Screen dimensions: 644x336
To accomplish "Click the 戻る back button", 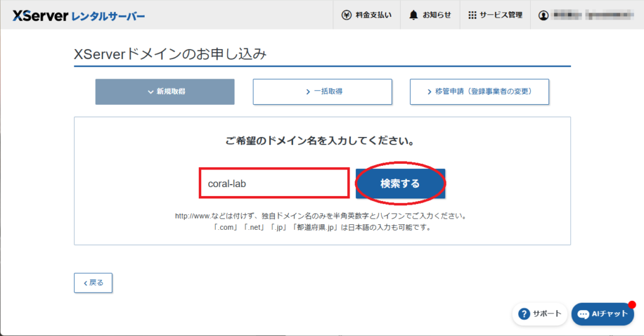I will (x=93, y=283).
